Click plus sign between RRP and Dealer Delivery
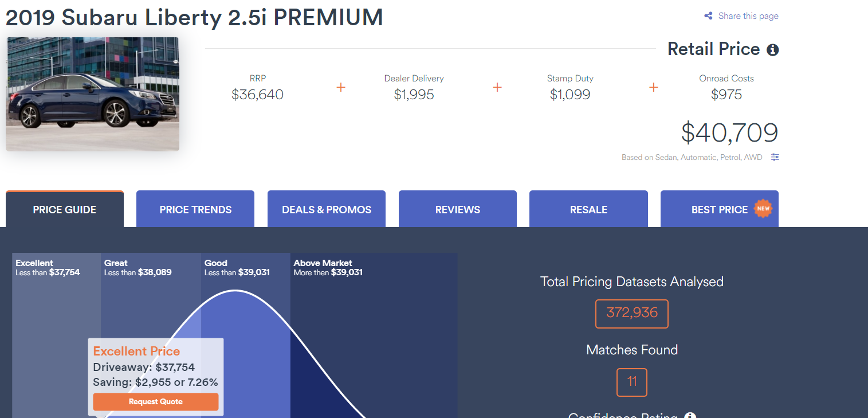Screen dimensions: 868x418 pos(341,87)
